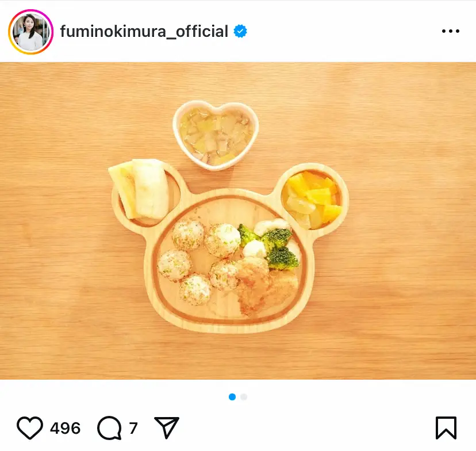View the 7 comments count

point(133,429)
